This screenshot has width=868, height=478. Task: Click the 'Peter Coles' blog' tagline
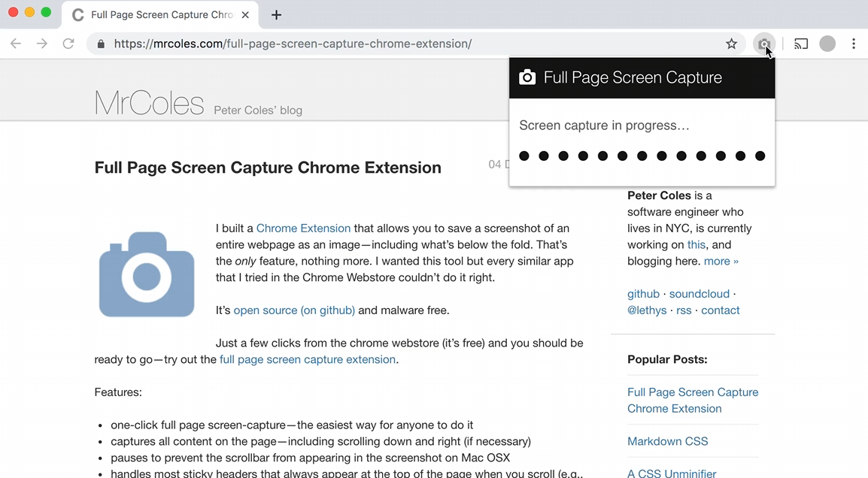click(258, 110)
